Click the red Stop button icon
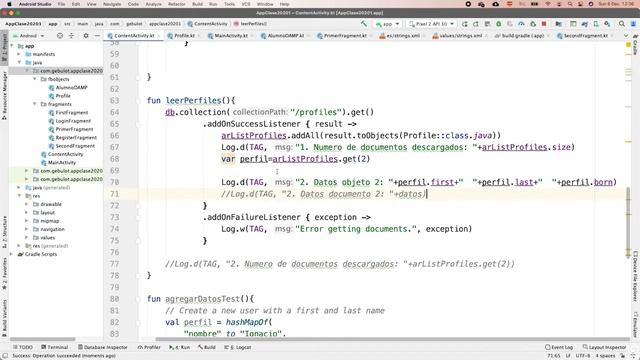This screenshot has height=360, width=640. click(x=544, y=24)
